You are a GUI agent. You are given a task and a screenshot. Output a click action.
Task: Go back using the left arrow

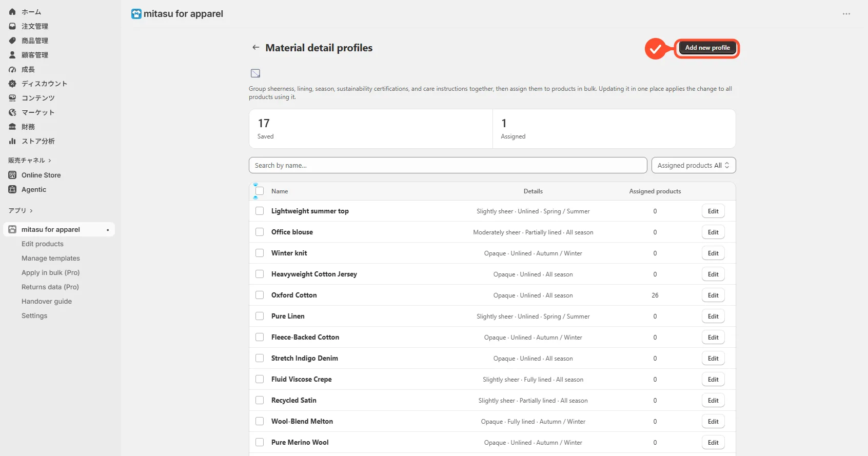[255, 47]
